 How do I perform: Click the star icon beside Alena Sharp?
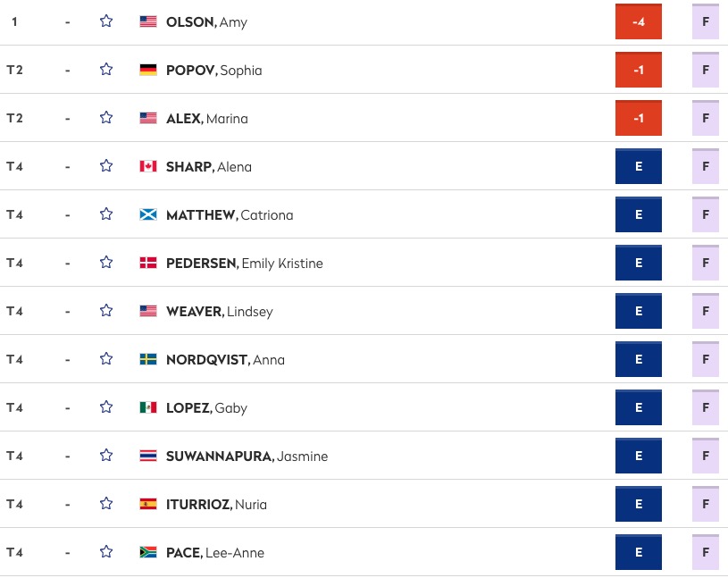(x=106, y=166)
